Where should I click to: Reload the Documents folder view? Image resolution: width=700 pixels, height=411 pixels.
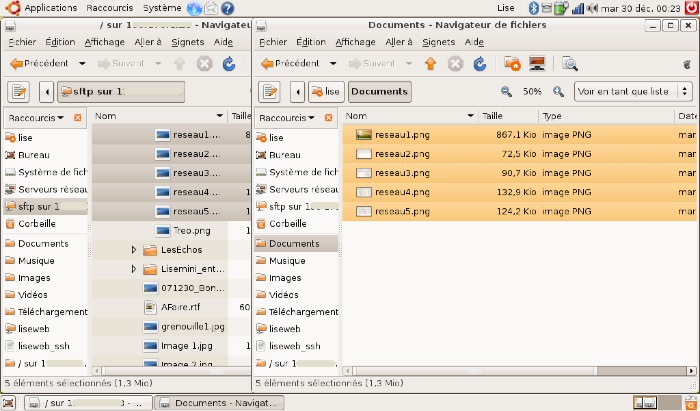(x=480, y=63)
